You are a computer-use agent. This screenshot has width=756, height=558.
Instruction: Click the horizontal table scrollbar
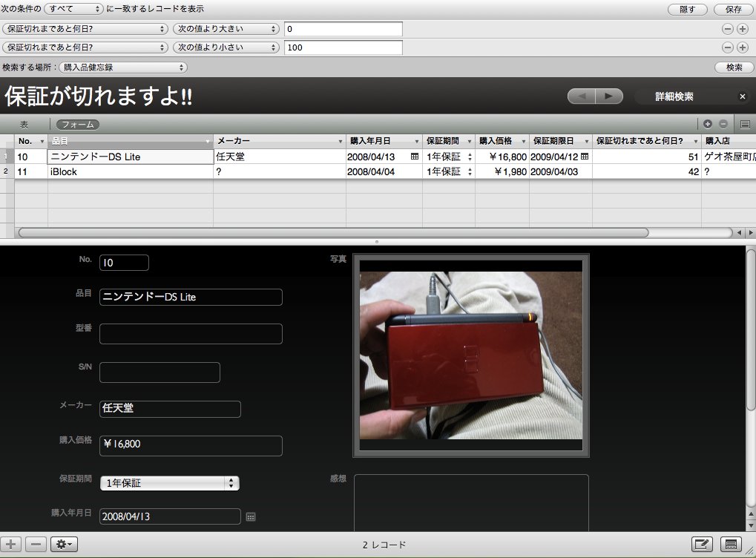[x=334, y=233]
